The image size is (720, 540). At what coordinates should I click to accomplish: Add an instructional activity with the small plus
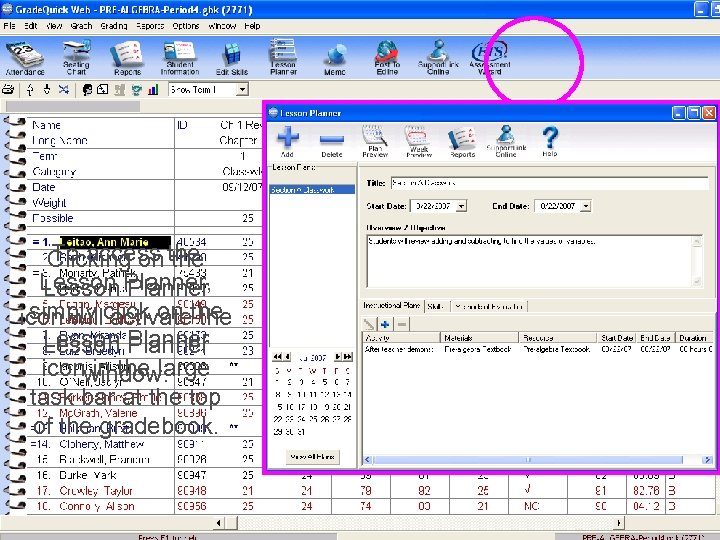(385, 325)
